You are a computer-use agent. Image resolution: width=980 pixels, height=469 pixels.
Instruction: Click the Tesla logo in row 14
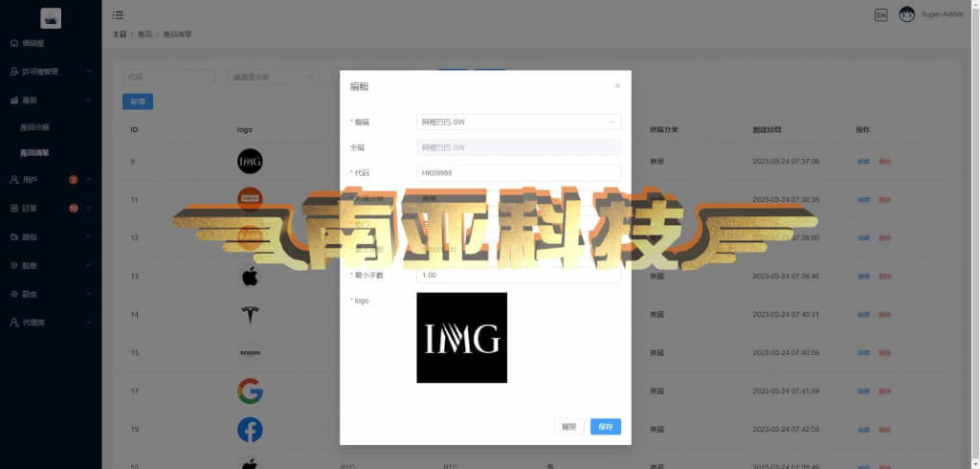click(250, 315)
